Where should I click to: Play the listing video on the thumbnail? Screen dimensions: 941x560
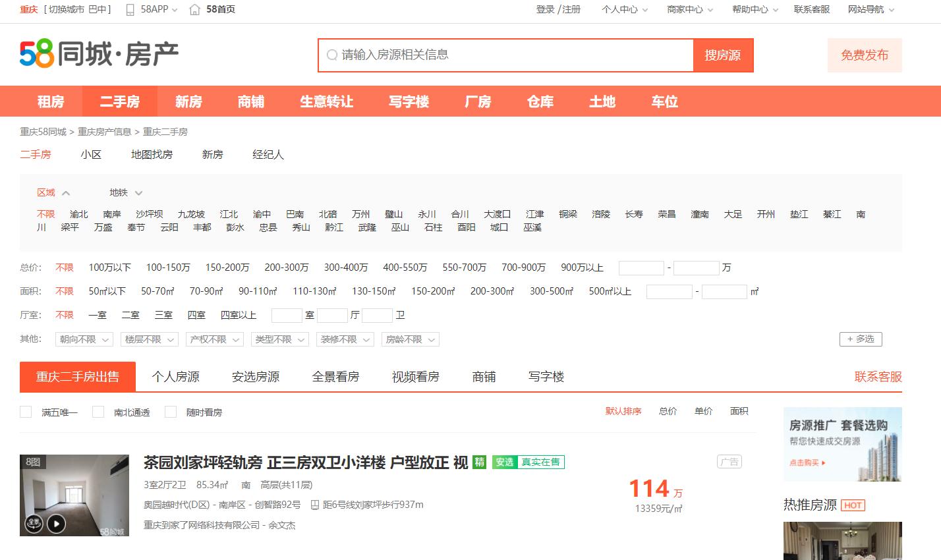56,524
